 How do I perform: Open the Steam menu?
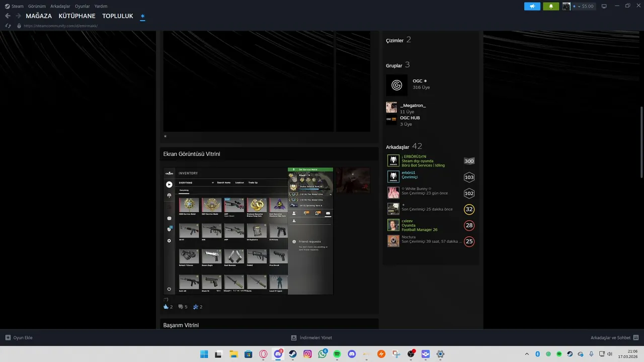point(14,6)
